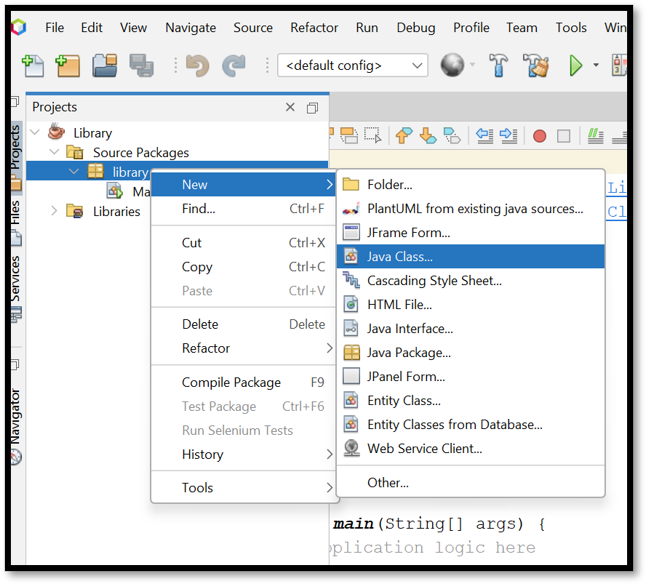Click the globe browser icon in toolbar

click(x=452, y=65)
